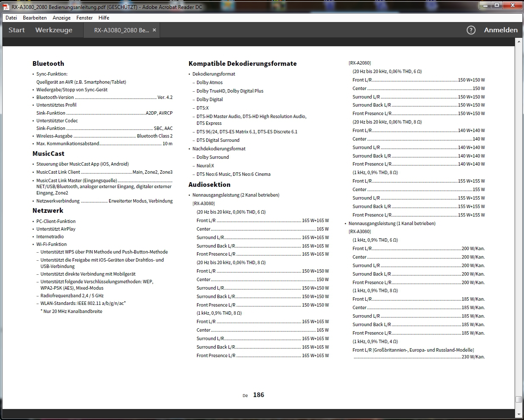Click the [RX-A2080] model label
This screenshot has width=524, height=420.
click(360, 63)
